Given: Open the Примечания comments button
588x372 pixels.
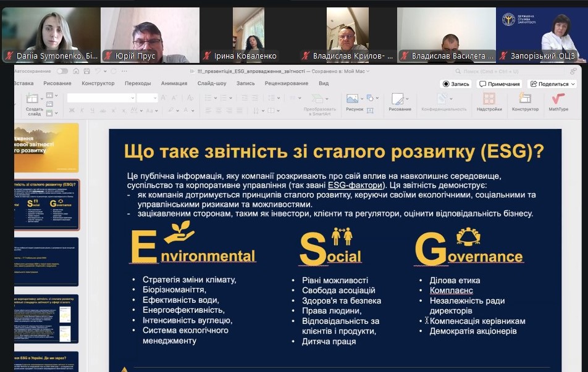Looking at the screenshot, I should pyautogui.click(x=499, y=84).
